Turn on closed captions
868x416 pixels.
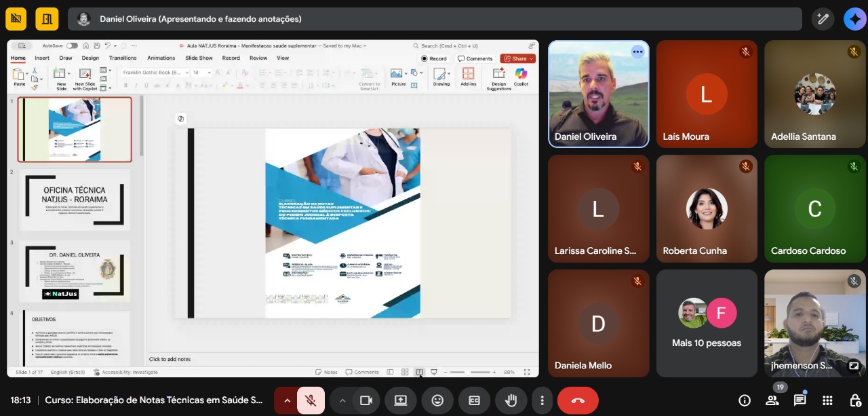(x=475, y=400)
